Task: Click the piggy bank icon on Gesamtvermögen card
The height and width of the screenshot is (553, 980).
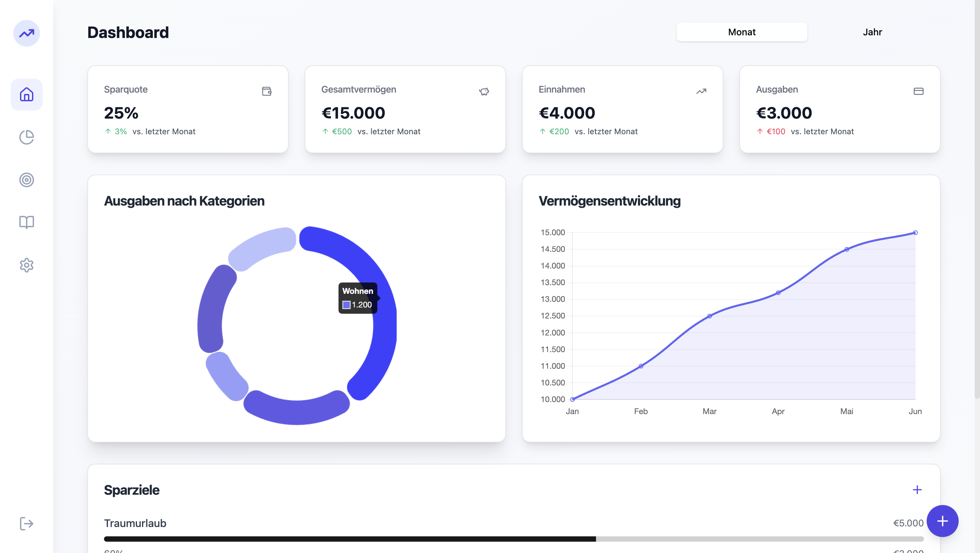Action: pos(484,91)
